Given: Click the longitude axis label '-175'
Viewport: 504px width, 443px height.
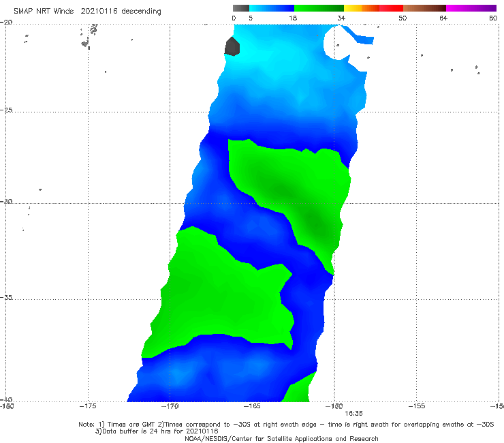Looking at the screenshot, I should [x=88, y=406].
